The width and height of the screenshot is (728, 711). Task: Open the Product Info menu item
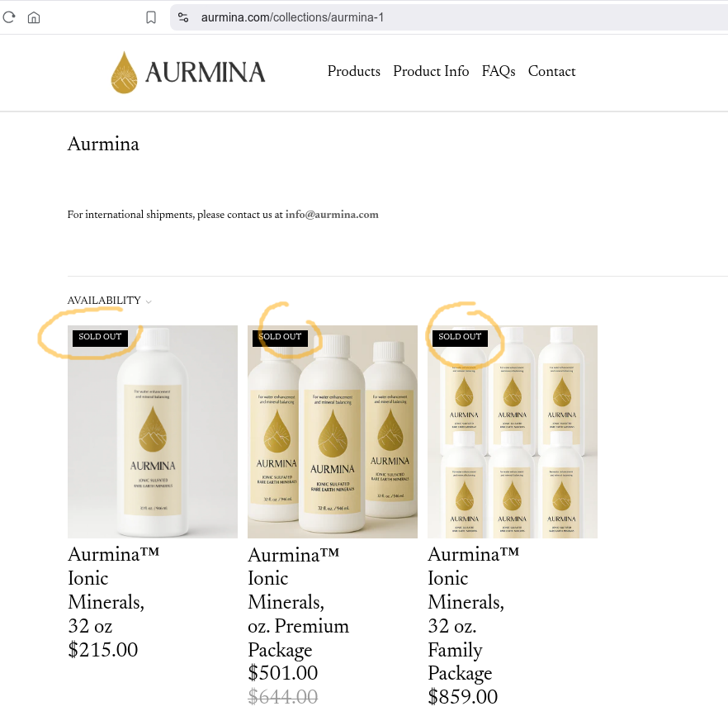(431, 71)
